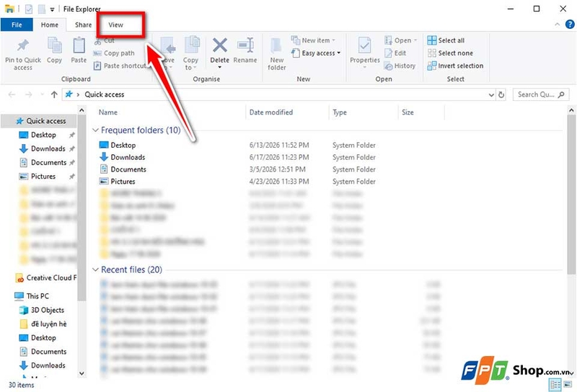Sort by Date modified column header
The image size is (577, 392).
271,112
